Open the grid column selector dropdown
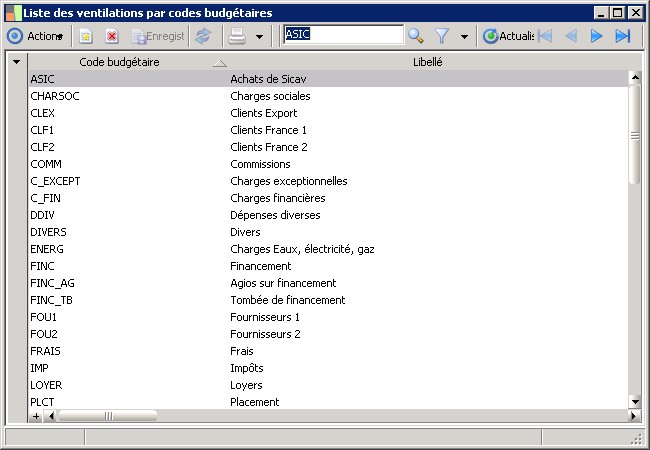The image size is (650, 450). pyautogui.click(x=15, y=62)
